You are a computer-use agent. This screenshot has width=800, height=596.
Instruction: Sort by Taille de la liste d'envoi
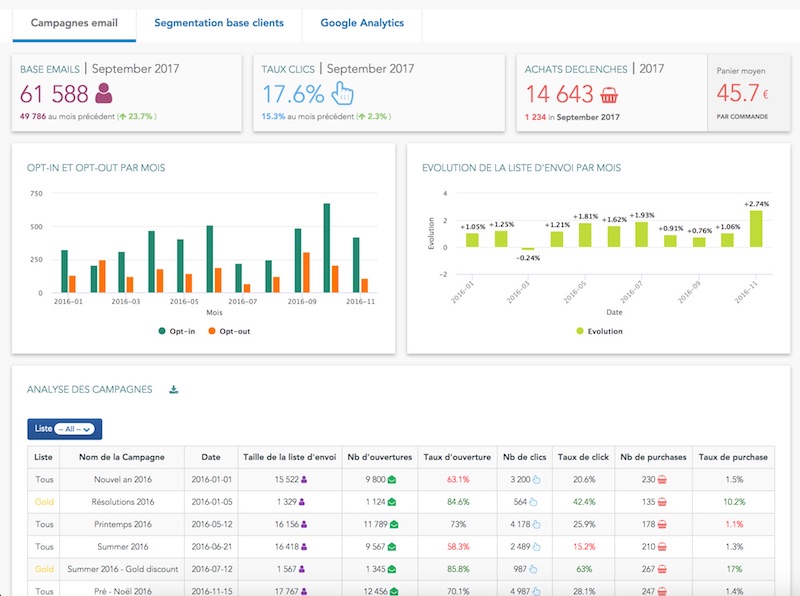[290, 457]
